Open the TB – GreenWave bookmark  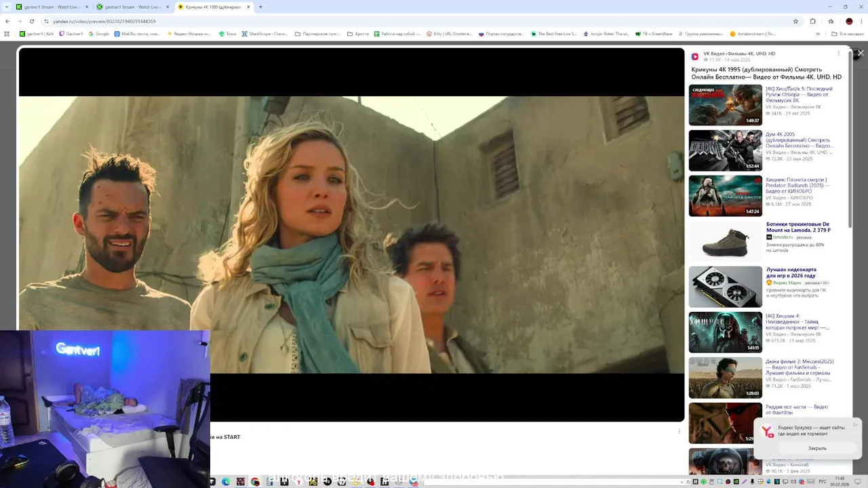(x=653, y=33)
